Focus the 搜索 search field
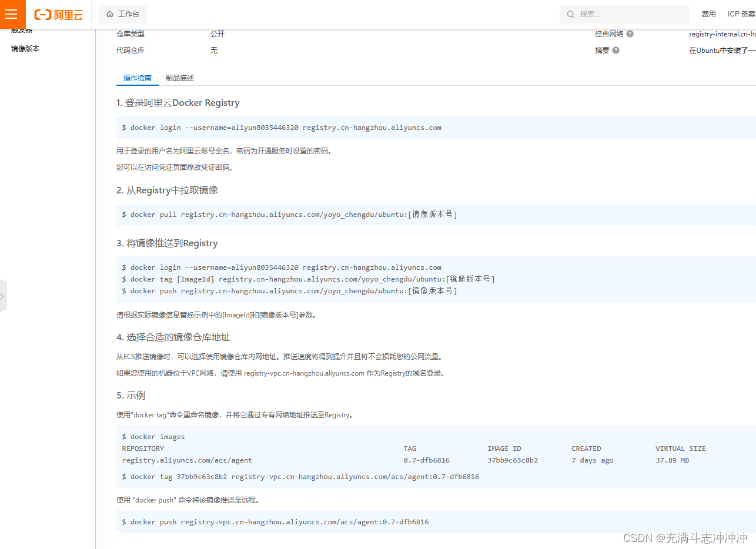 624,14
